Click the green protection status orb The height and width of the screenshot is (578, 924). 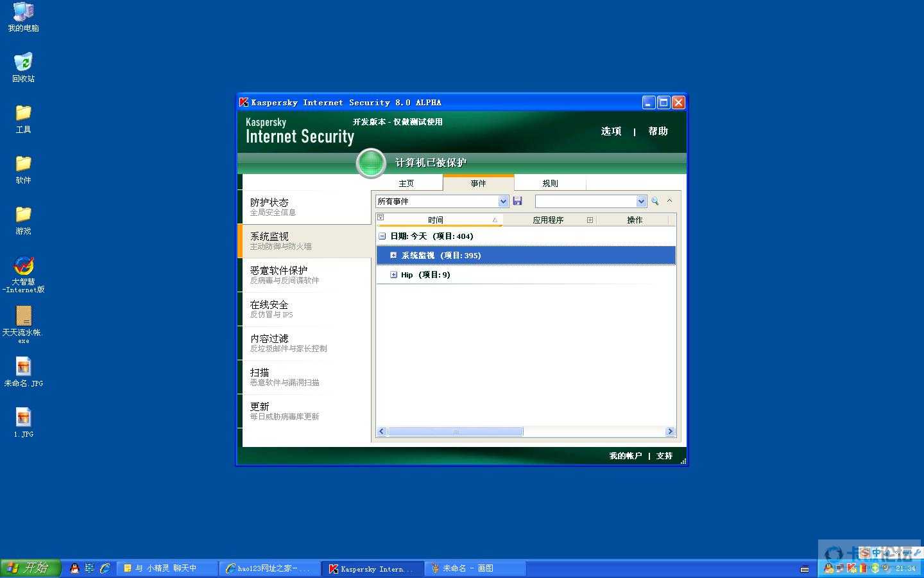click(x=371, y=162)
